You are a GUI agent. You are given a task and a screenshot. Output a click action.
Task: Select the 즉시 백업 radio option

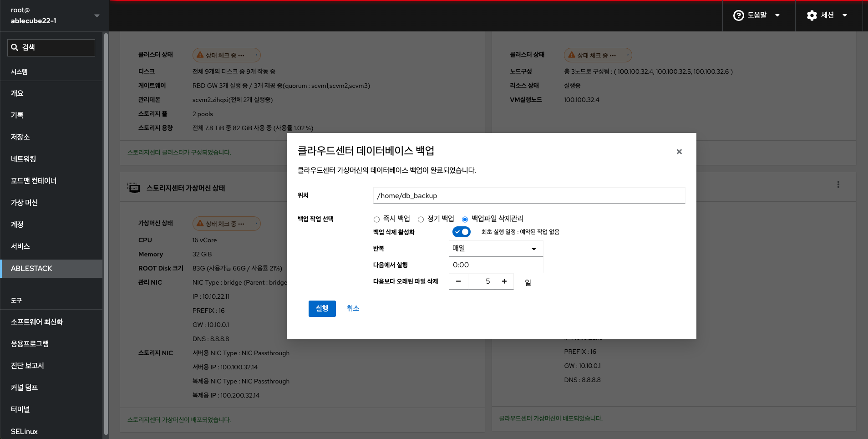coord(376,219)
